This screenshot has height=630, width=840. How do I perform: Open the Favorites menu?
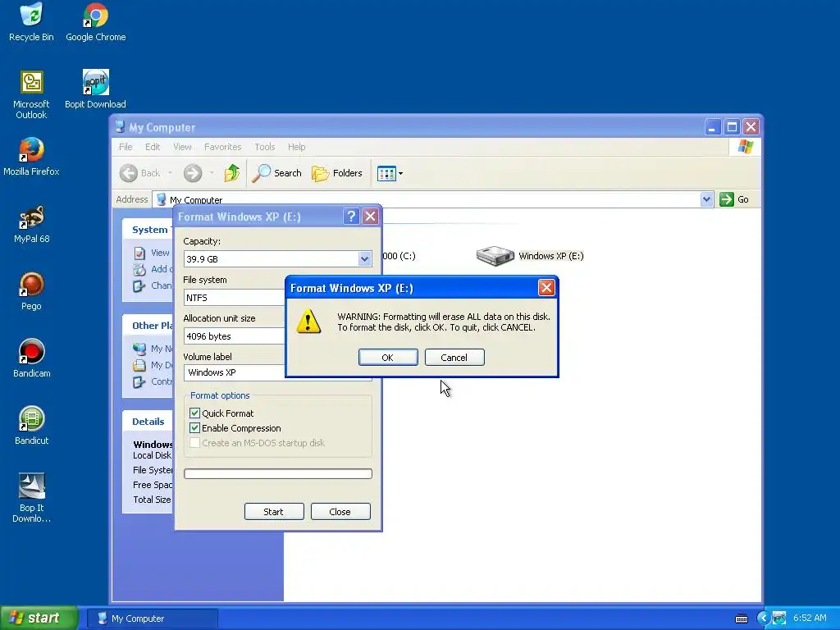point(223,147)
